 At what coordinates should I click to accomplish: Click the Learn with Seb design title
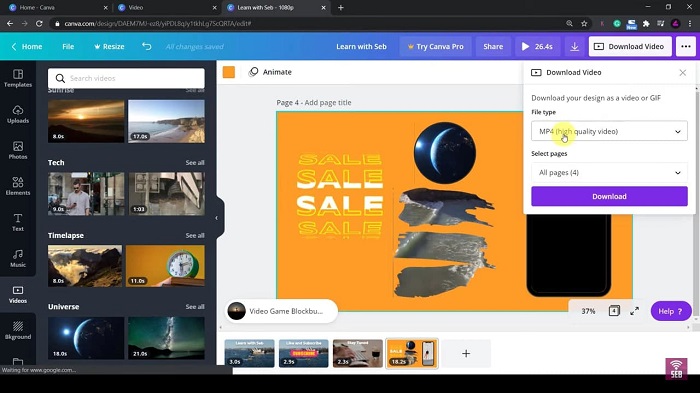point(361,46)
